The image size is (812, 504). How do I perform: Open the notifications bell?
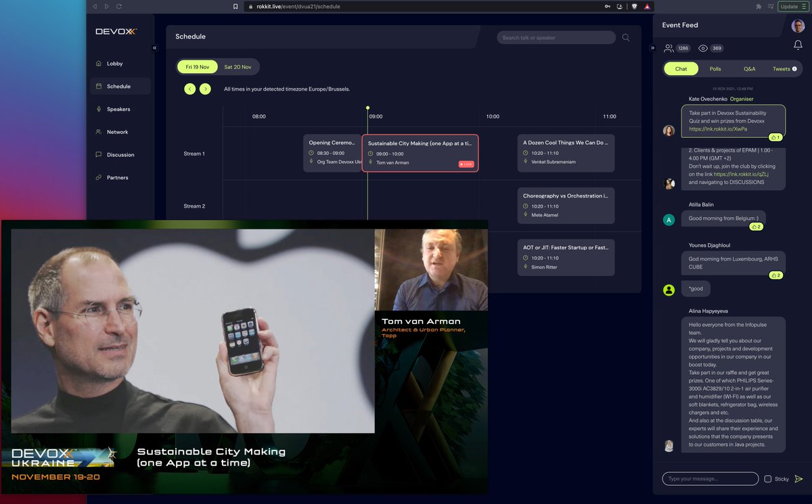point(798,45)
